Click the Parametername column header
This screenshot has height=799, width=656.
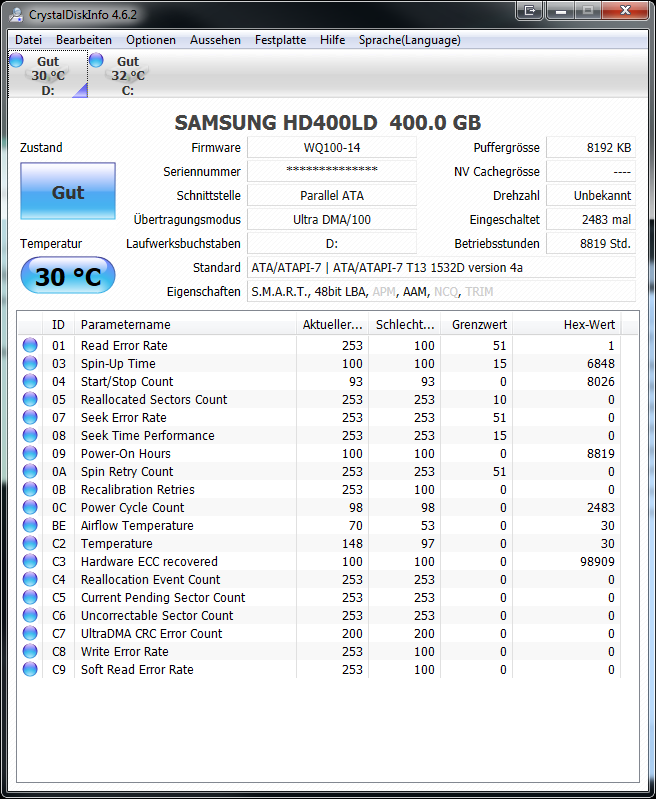click(185, 325)
